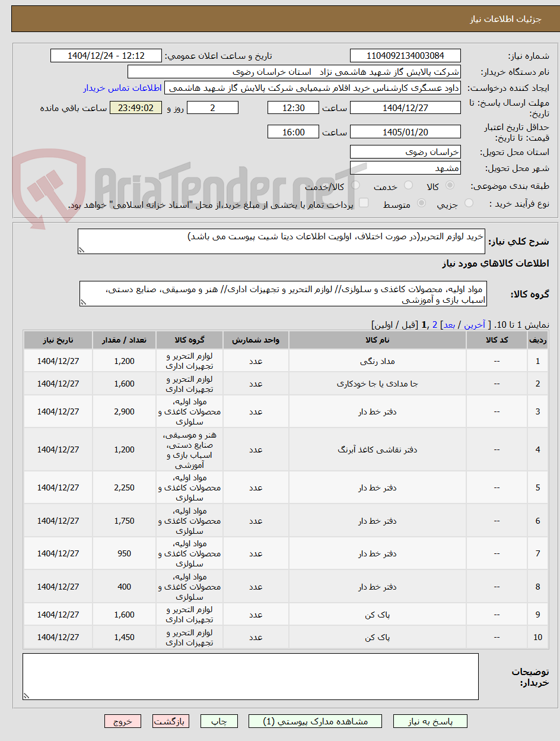Click the بازگشت back button

[x=171, y=721]
